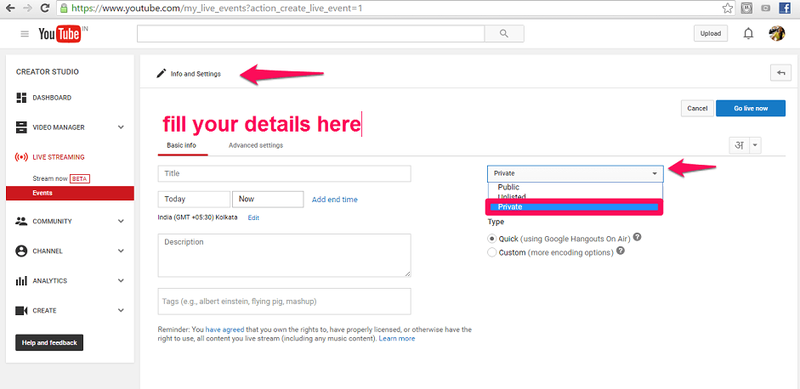Image resolution: width=800 pixels, height=389 pixels.
Task: Click the Create camera icon
Action: tap(21, 310)
